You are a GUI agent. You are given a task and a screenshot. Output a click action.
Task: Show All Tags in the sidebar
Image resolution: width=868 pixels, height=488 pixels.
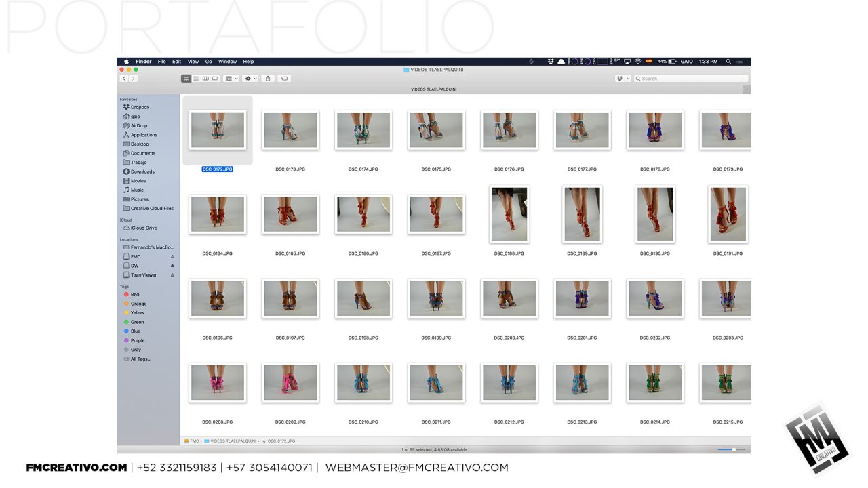138,359
